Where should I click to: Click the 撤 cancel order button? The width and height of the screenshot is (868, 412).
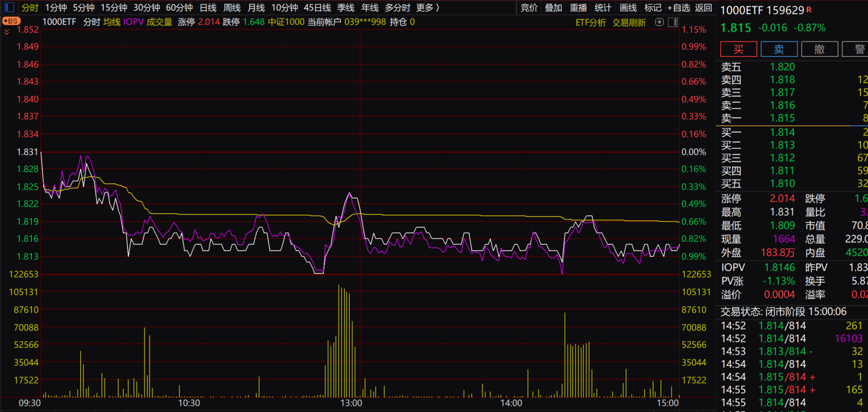pos(819,49)
